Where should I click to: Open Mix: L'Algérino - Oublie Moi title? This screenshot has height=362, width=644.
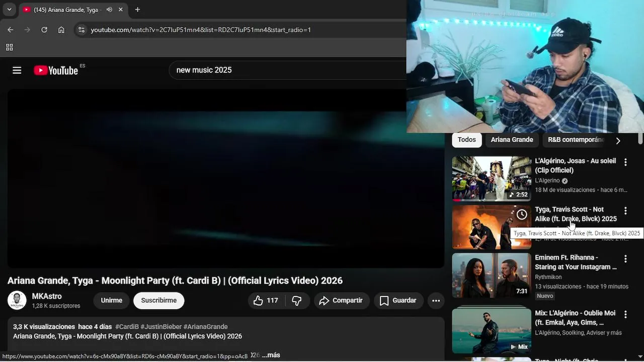click(575, 318)
